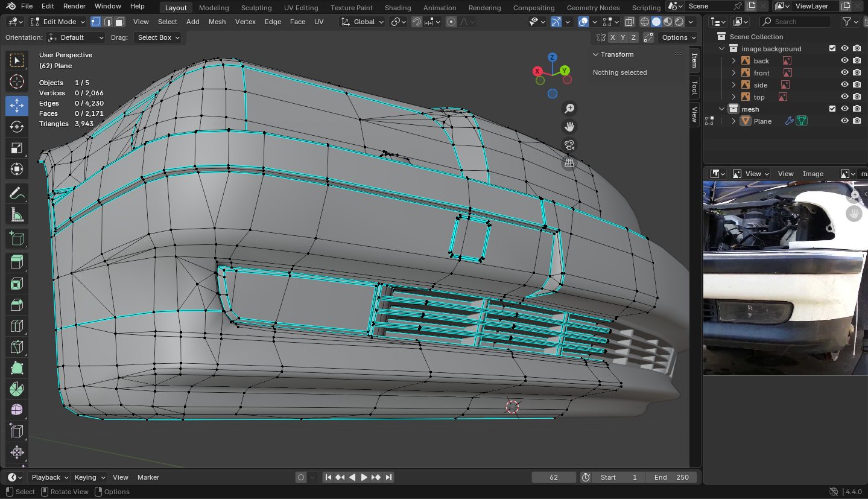Toggle camera view in viewport
Image resolution: width=868 pixels, height=499 pixels.
pos(569,145)
